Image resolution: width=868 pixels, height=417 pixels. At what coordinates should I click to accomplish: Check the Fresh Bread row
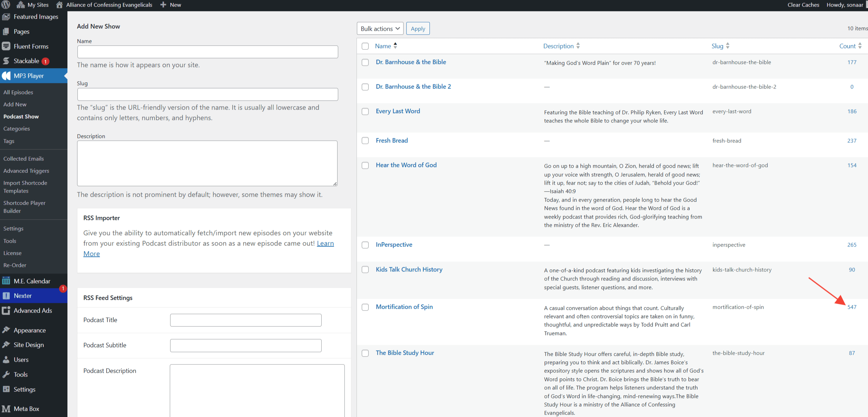(365, 140)
